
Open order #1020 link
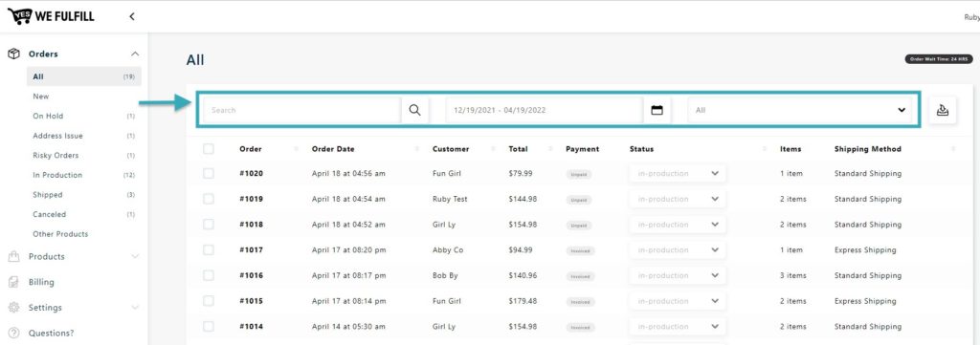(x=252, y=173)
